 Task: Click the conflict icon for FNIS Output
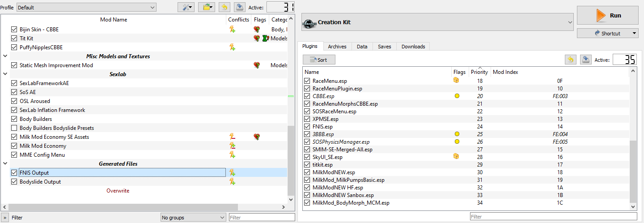(x=232, y=173)
